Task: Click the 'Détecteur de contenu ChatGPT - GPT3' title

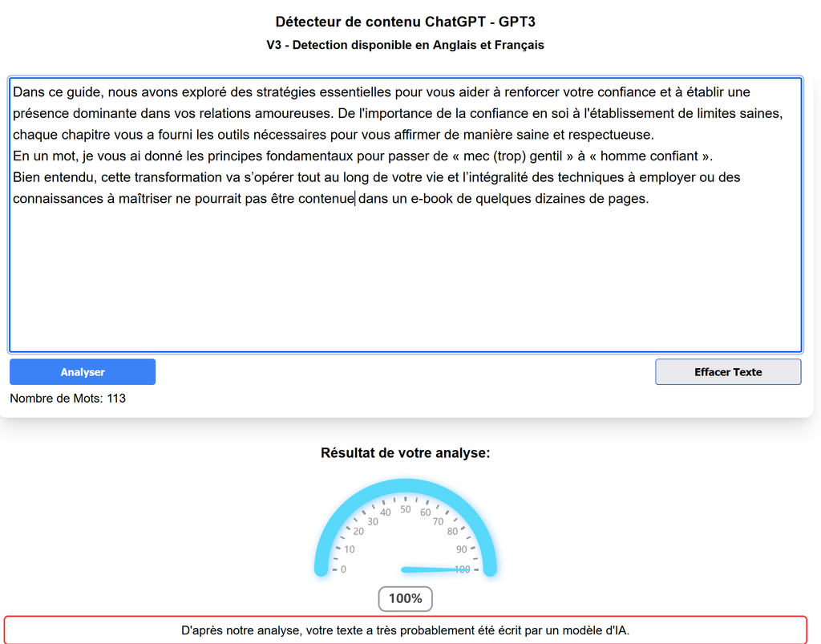Action: pos(405,22)
